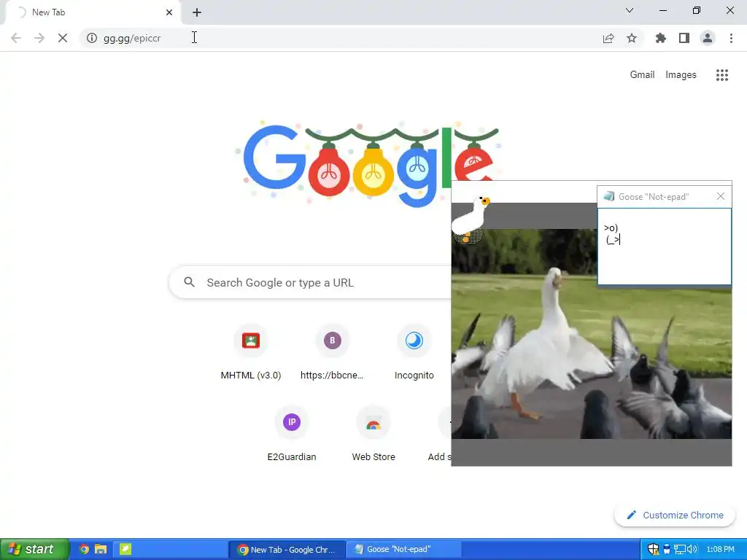Go back with the browser back arrow
This screenshot has width=747, height=560.
(x=16, y=38)
